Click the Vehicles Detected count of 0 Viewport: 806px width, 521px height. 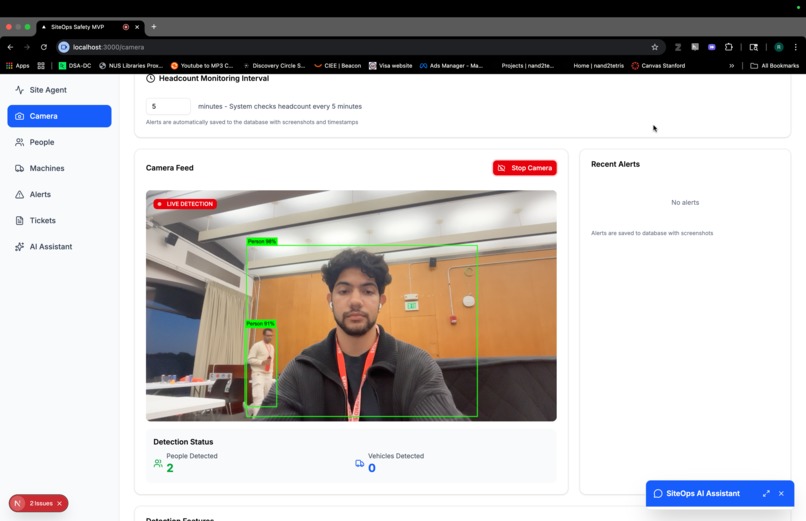click(372, 468)
